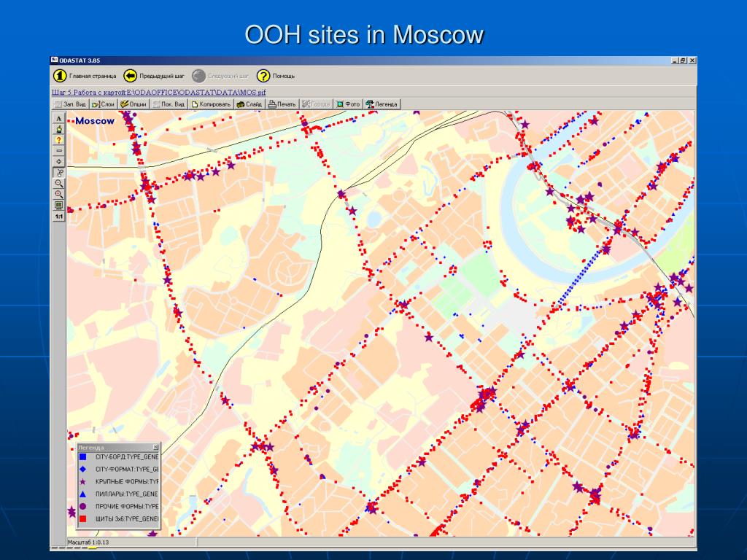Select the zoom in magnifier tool
Viewport: 747px width, 560px height.
[x=58, y=194]
